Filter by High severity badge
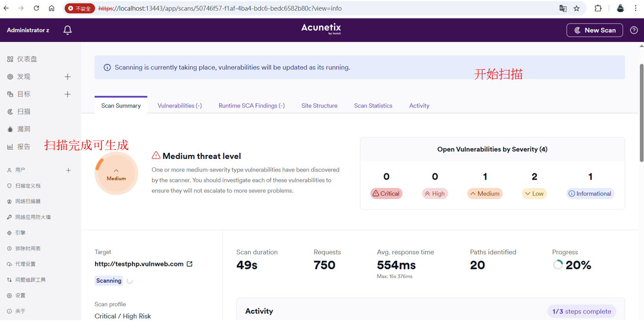 tap(435, 194)
